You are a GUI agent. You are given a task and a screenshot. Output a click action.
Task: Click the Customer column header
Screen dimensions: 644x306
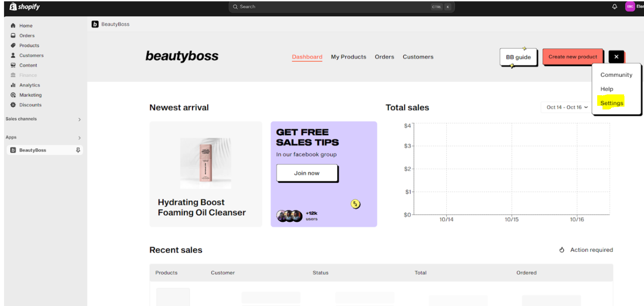point(223,273)
